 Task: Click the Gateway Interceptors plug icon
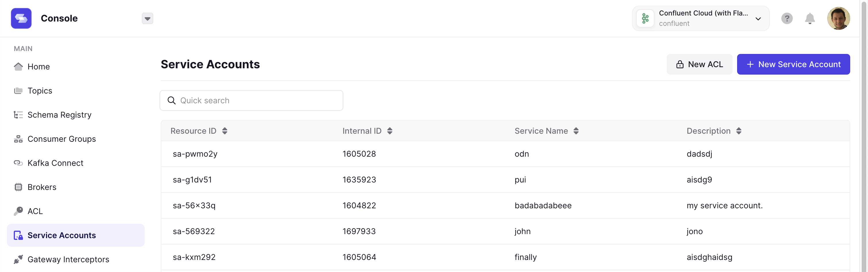click(18, 260)
